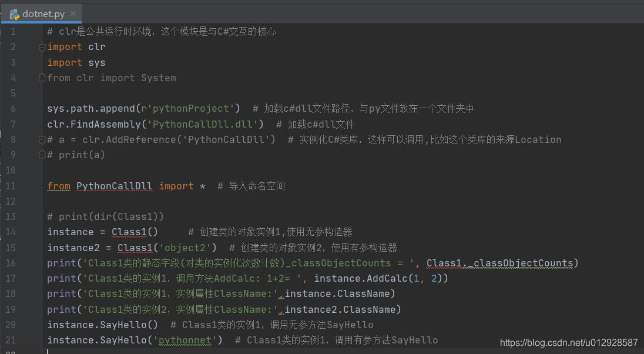The width and height of the screenshot is (644, 354).
Task: Open the CSDN blog link watermark
Action: [568, 342]
